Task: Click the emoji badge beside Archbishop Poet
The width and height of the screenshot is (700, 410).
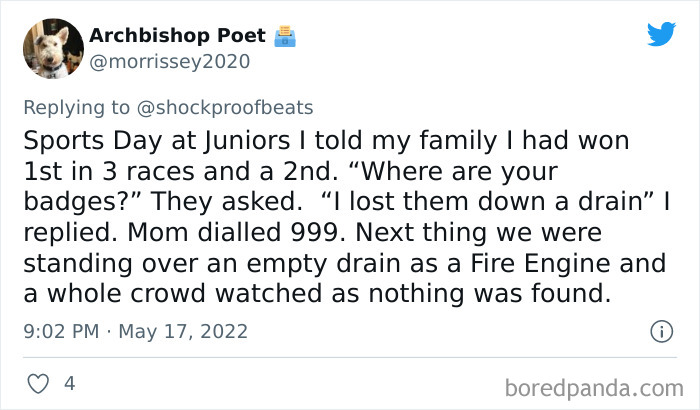Action: [287, 36]
